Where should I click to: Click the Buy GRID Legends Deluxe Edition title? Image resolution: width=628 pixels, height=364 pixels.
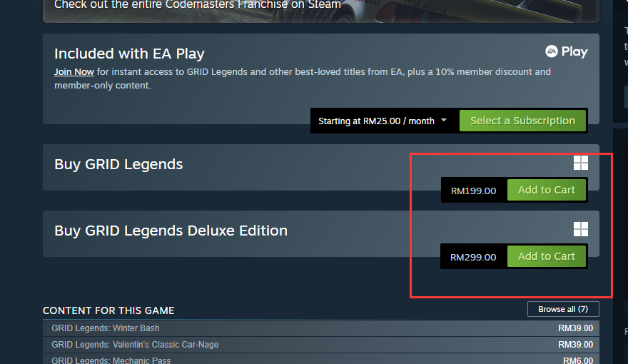point(171,231)
